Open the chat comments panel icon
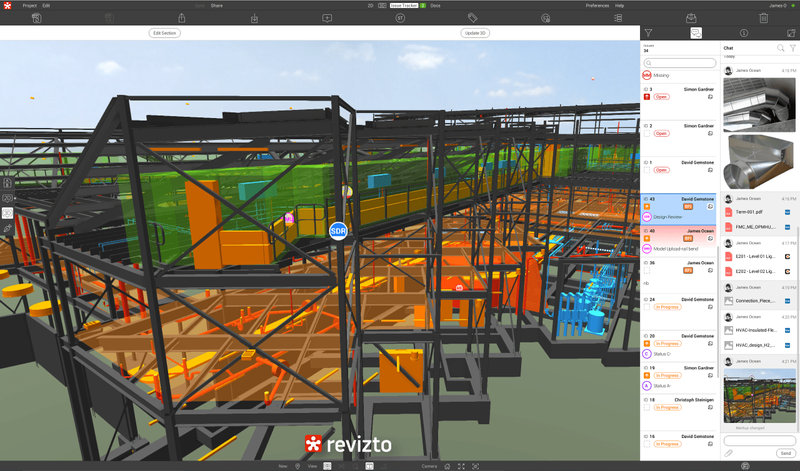Viewport: 800px width, 471px height. point(696,33)
